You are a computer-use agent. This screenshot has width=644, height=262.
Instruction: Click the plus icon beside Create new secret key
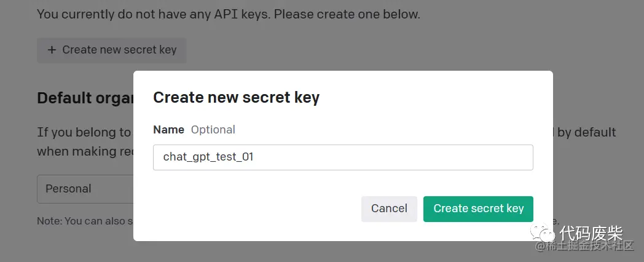point(52,50)
